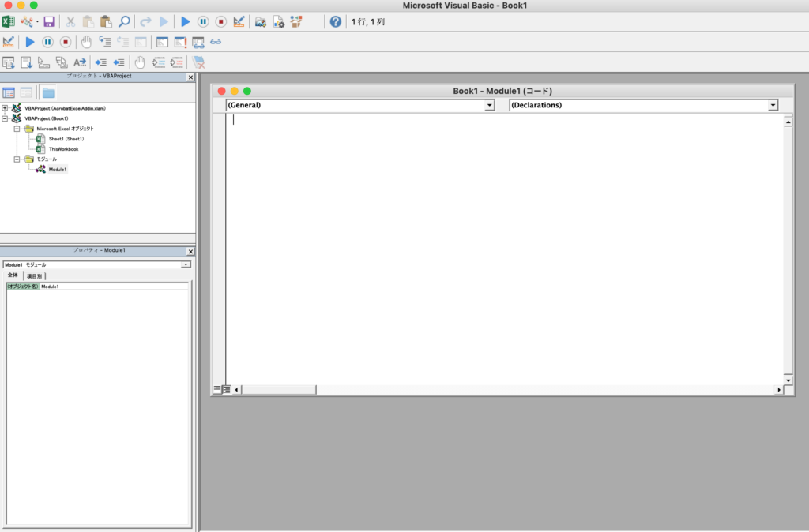Click the code window scroll up arrow
Viewport: 809px width, 532px height.
point(788,122)
